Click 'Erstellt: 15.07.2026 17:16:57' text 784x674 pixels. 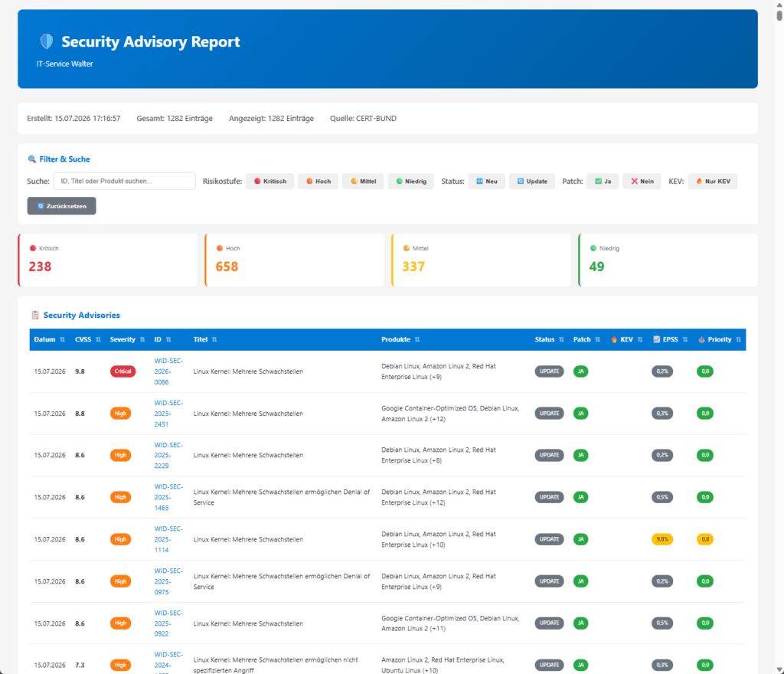pyautogui.click(x=73, y=119)
